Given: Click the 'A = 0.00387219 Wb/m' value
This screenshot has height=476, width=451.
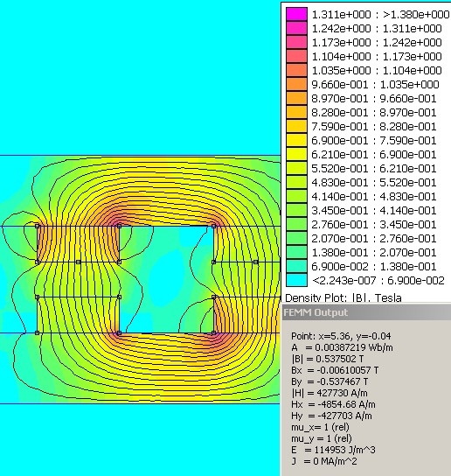Looking at the screenshot, I should 342,347.
